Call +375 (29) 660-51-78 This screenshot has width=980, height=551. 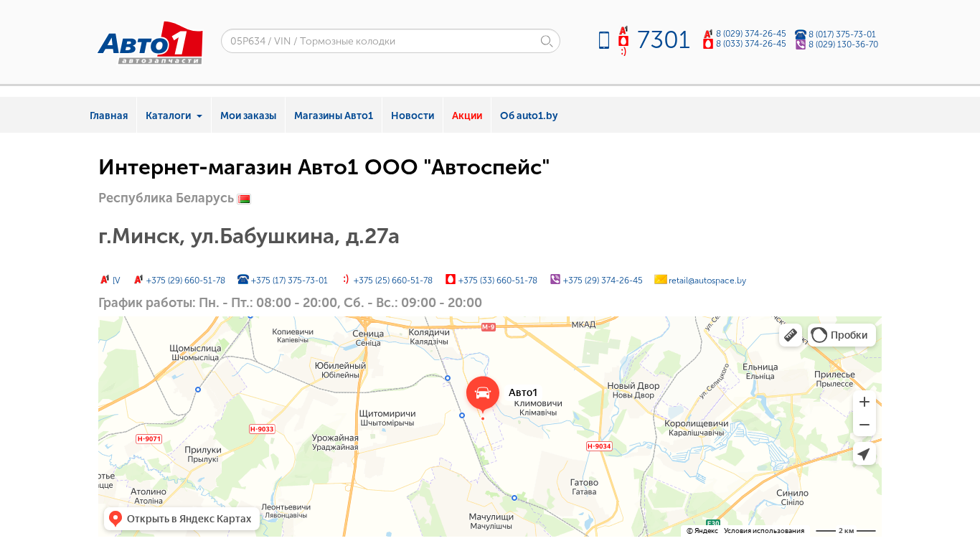tap(185, 281)
